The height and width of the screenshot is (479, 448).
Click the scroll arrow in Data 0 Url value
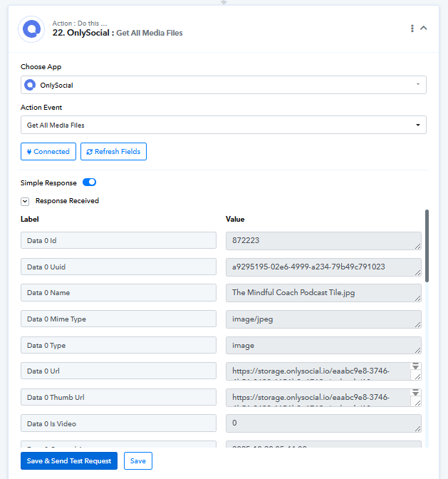pos(416,366)
